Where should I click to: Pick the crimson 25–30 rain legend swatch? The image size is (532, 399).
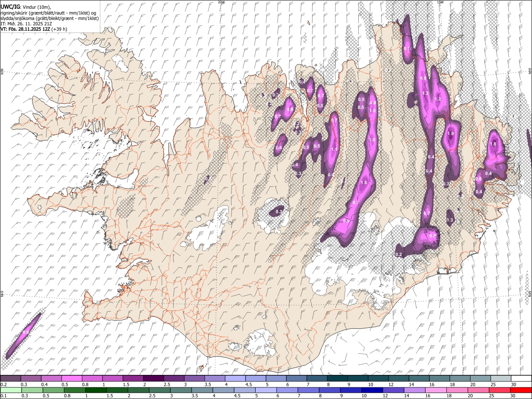click(x=499, y=390)
